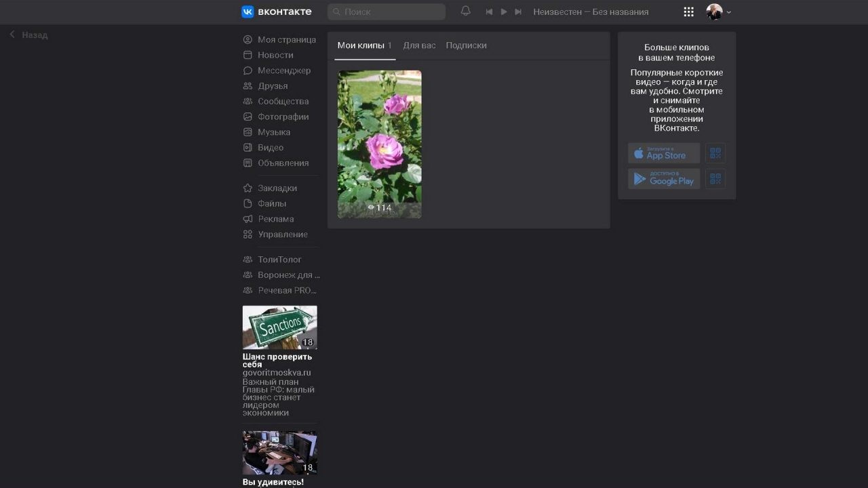This screenshot has width=868, height=488.
Task: Click the Реклама megaphone icon
Action: [x=248, y=219]
